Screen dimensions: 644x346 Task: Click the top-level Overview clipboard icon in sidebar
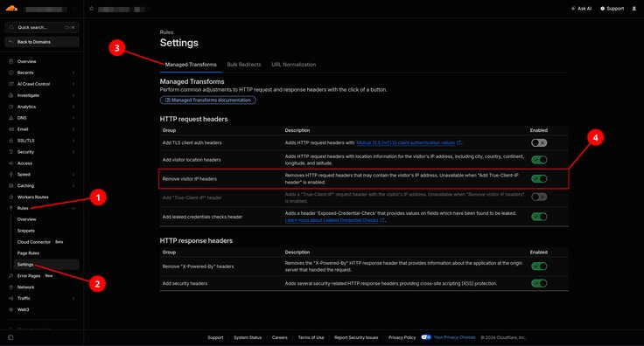click(11, 61)
